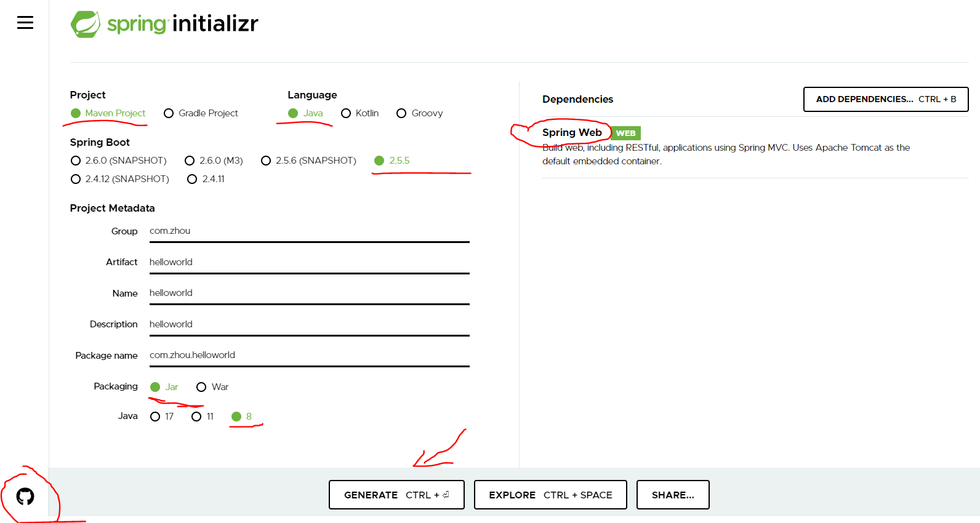
Task: Click the Generate button
Action: coord(396,495)
